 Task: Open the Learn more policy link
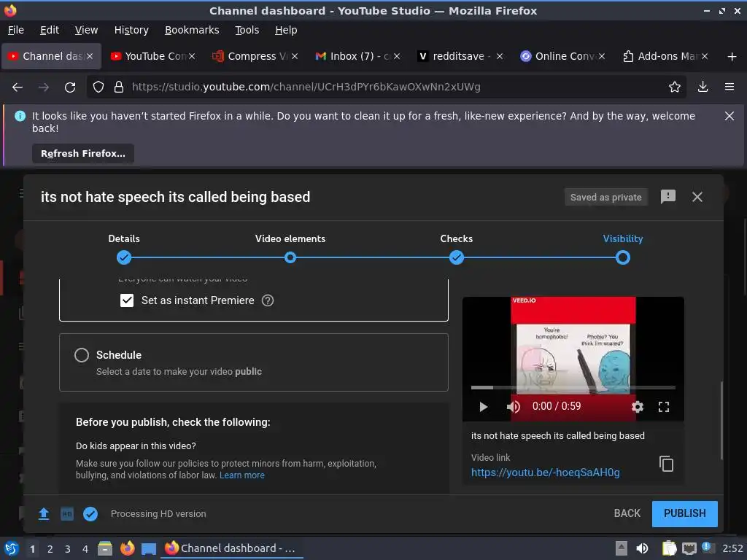click(x=242, y=475)
